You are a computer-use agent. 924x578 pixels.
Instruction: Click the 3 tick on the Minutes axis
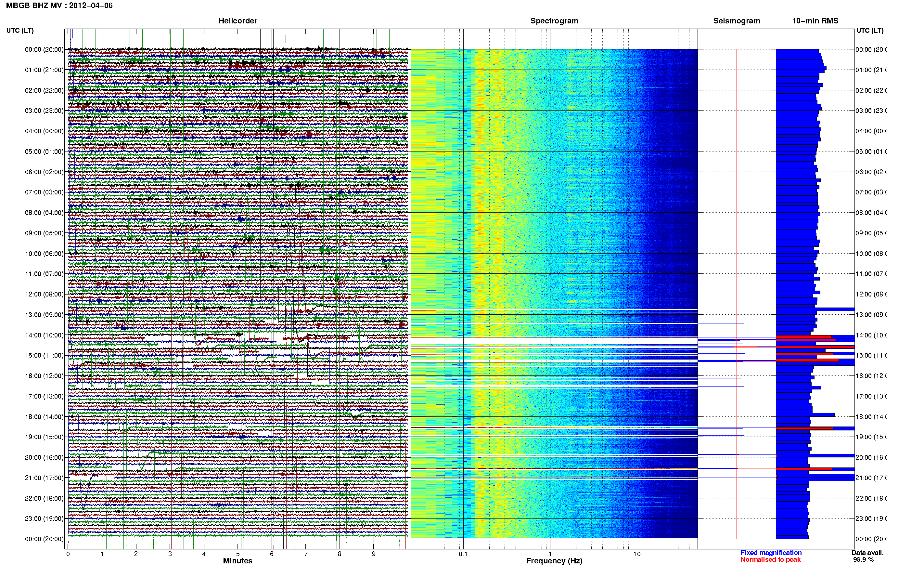coord(170,554)
